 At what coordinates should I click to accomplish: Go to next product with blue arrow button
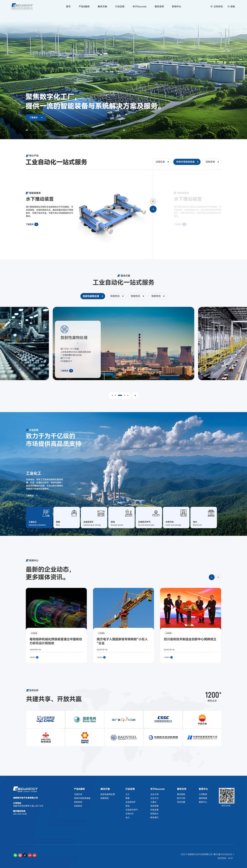153,209
